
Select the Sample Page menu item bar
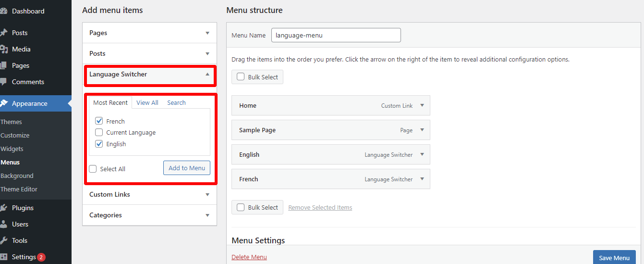[331, 130]
